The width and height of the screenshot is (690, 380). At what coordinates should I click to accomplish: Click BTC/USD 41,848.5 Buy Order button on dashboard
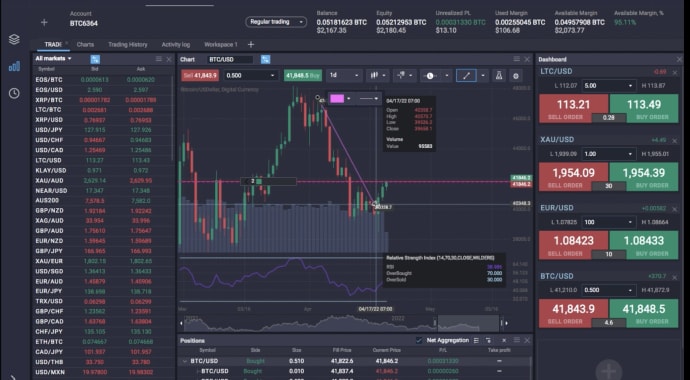point(644,313)
